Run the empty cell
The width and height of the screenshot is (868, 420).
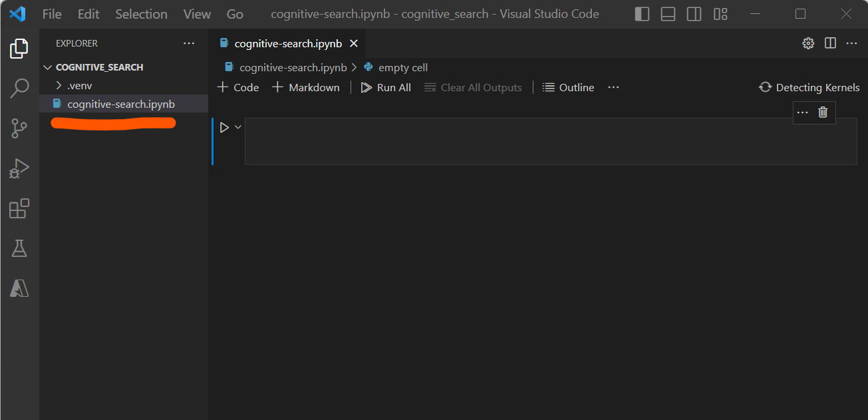point(224,127)
